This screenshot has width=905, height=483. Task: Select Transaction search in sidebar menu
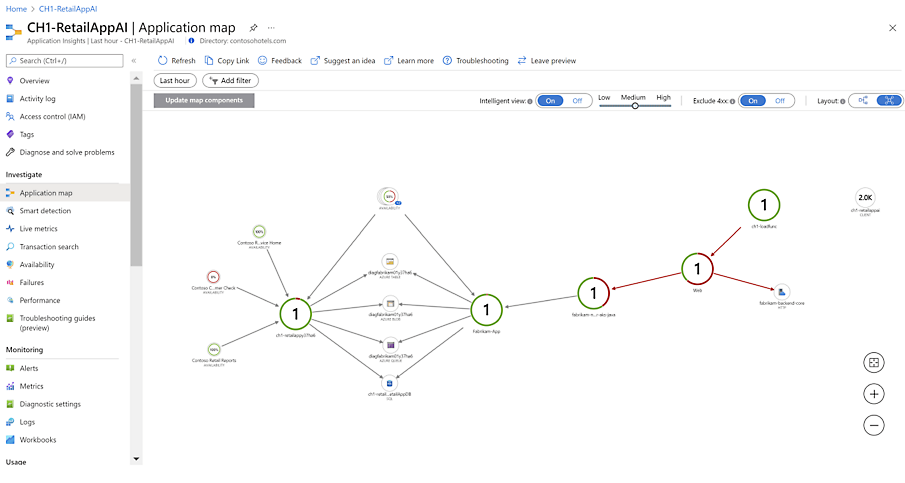[x=50, y=247]
